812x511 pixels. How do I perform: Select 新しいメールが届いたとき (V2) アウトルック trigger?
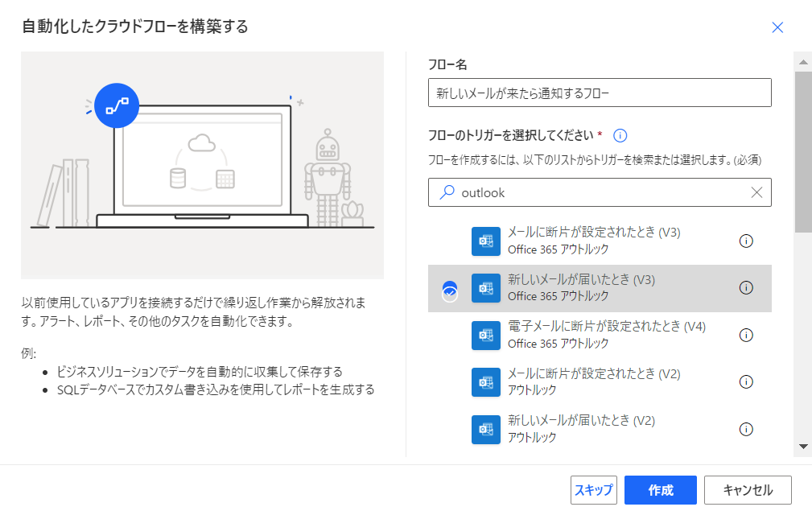(x=600, y=429)
